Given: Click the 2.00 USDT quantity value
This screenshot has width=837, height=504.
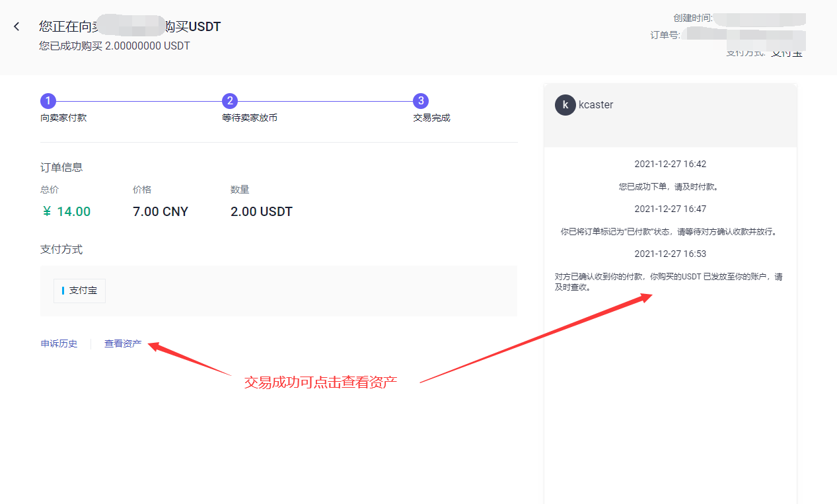Looking at the screenshot, I should coord(261,211).
